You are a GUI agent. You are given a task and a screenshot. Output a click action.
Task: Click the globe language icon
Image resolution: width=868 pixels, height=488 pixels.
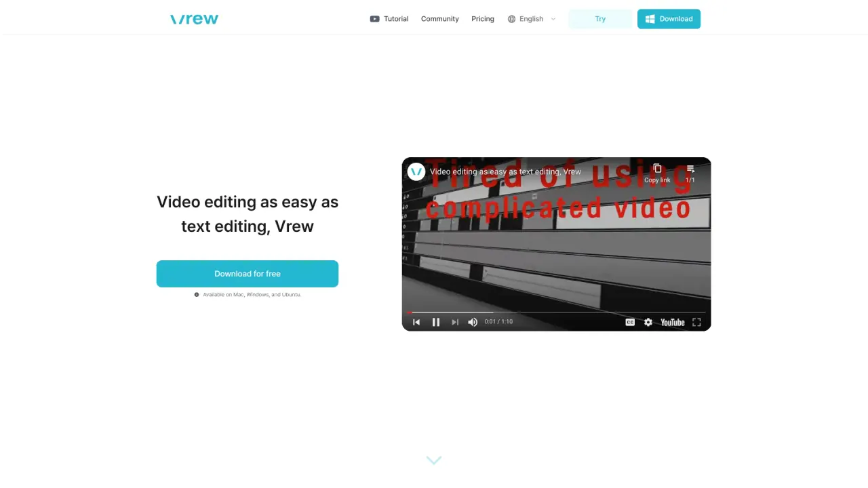click(512, 19)
